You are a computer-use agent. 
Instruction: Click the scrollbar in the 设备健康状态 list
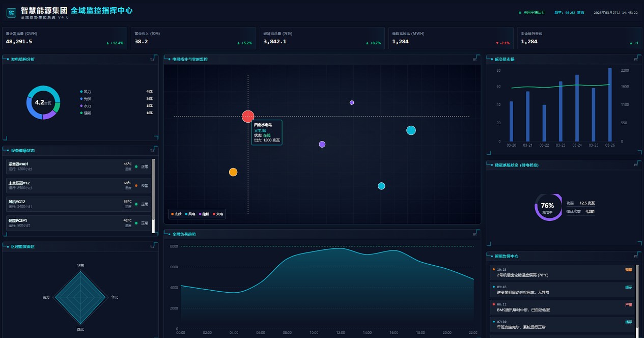153,195
